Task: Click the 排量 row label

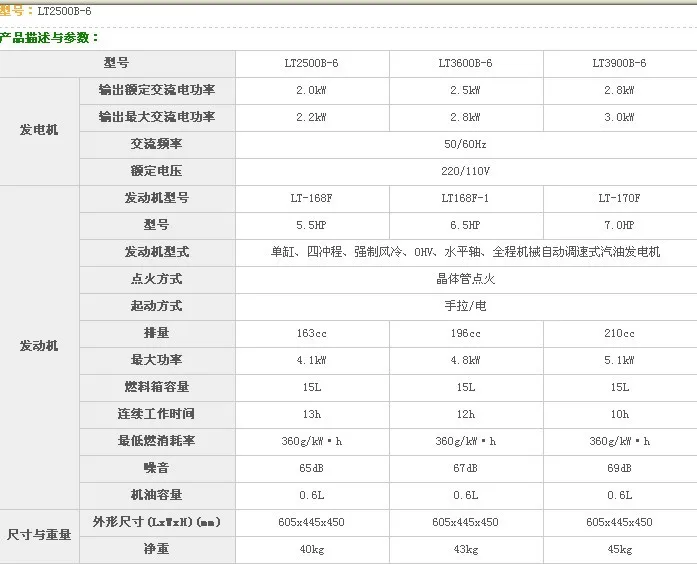Action: [156, 333]
